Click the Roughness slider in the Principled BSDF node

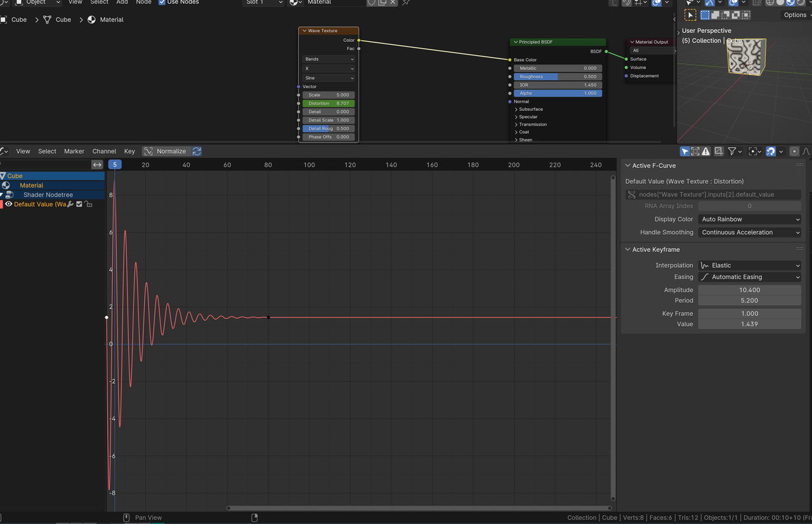coord(558,76)
